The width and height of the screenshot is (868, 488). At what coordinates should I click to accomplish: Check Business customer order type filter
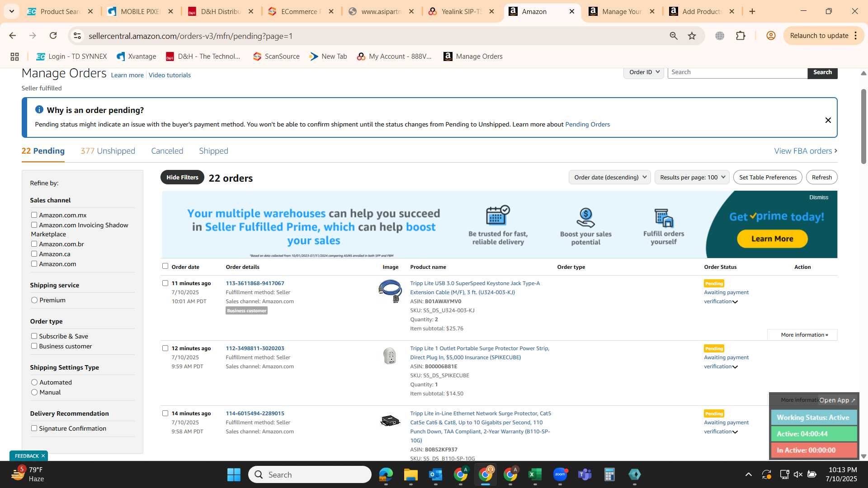(34, 346)
